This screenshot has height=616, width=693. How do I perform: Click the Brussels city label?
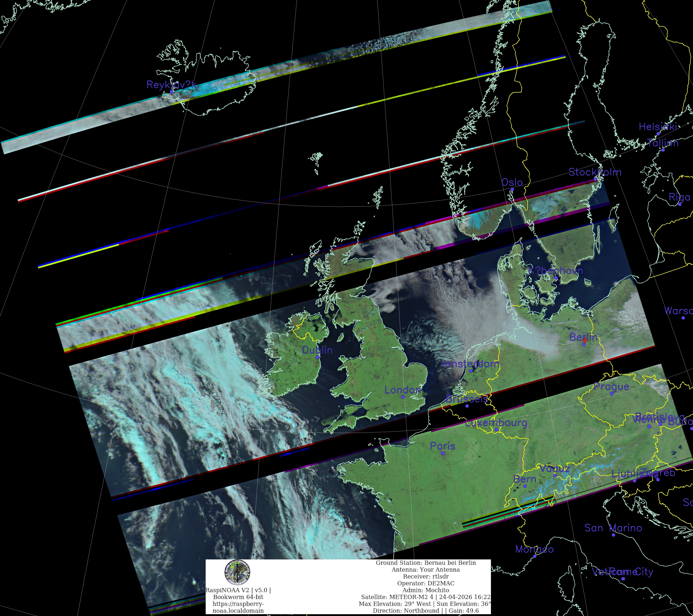467,399
